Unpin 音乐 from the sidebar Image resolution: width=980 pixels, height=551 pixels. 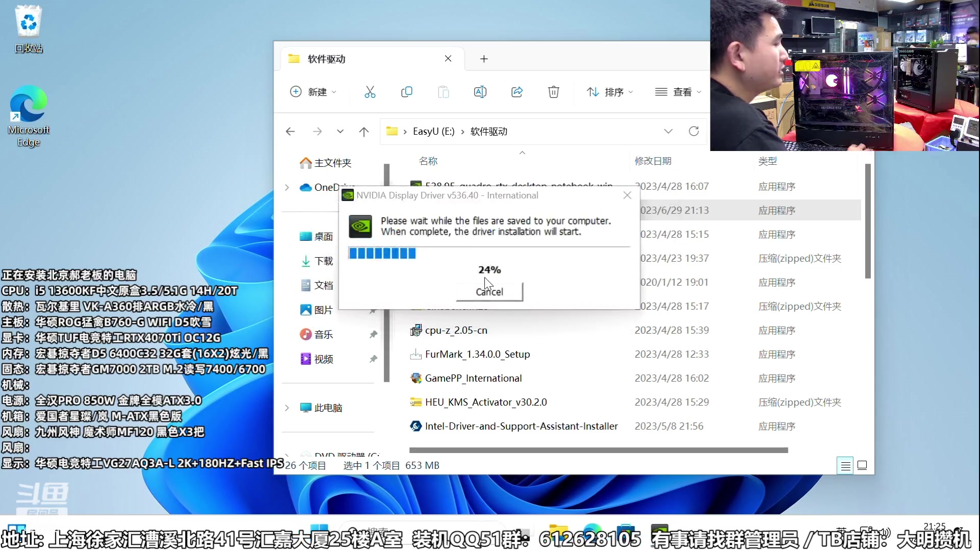click(x=373, y=334)
